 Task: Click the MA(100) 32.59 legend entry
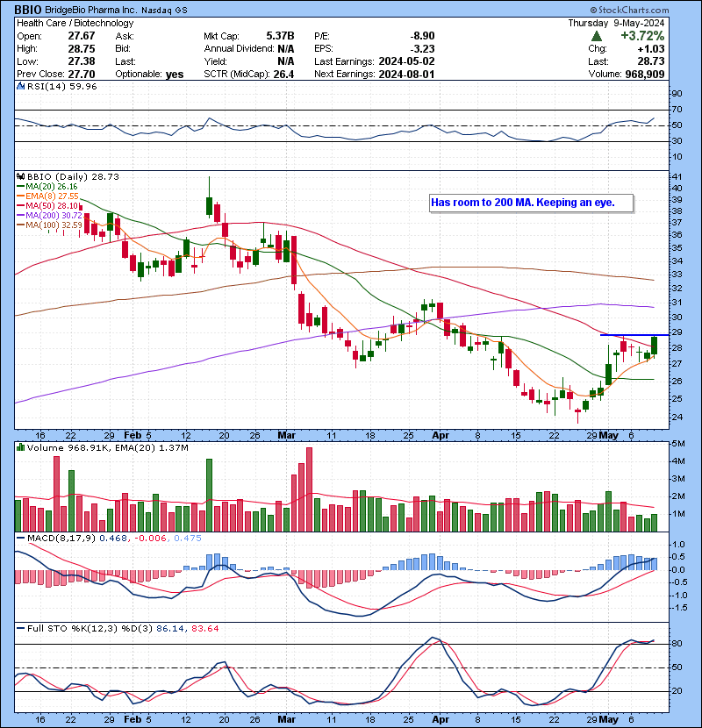click(49, 225)
